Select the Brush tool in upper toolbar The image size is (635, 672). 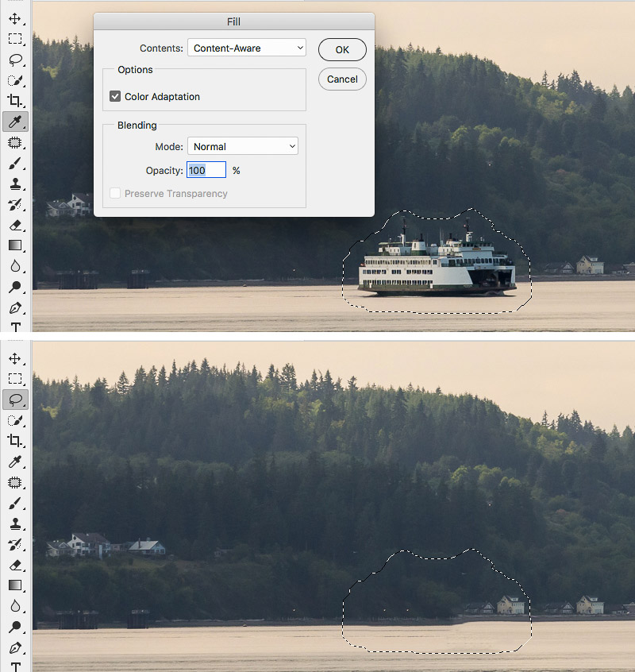(15, 164)
